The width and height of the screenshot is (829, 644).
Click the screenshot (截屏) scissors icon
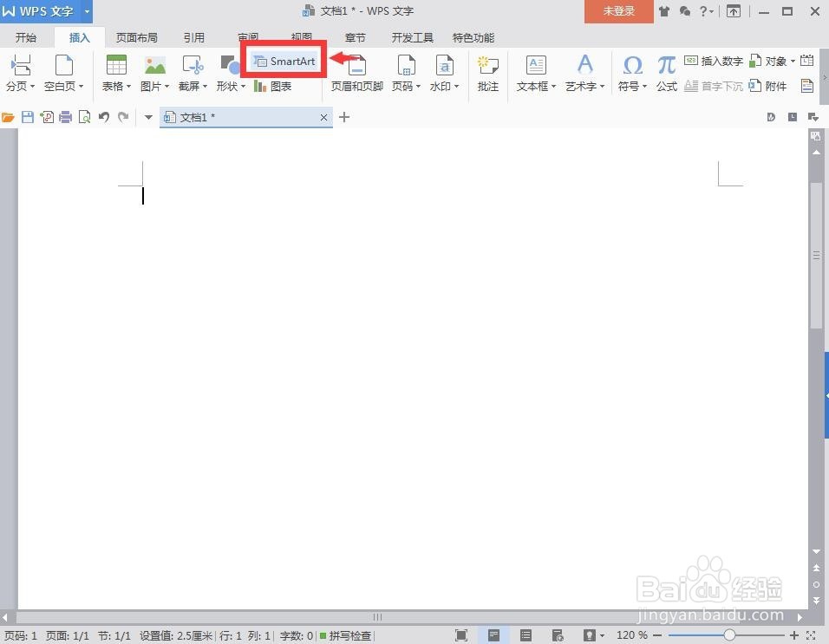pyautogui.click(x=193, y=66)
